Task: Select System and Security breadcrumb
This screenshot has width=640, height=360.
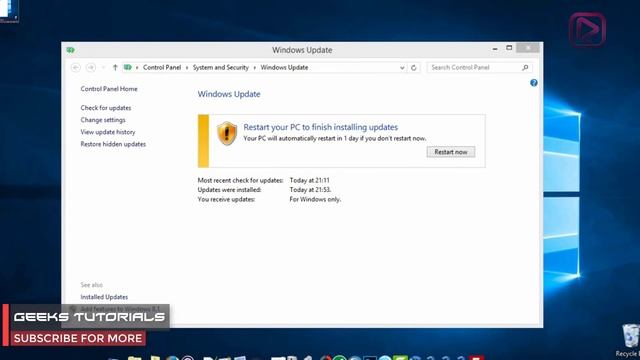Action: (x=220, y=67)
